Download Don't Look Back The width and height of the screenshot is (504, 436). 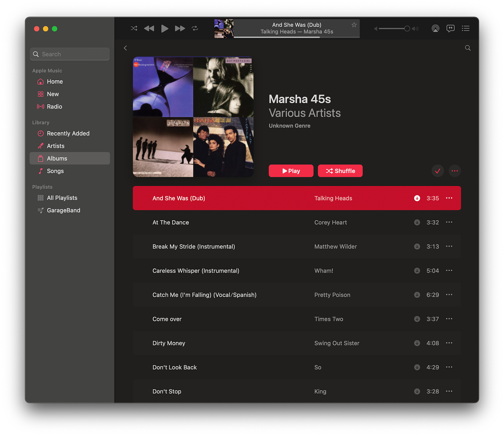tap(417, 367)
